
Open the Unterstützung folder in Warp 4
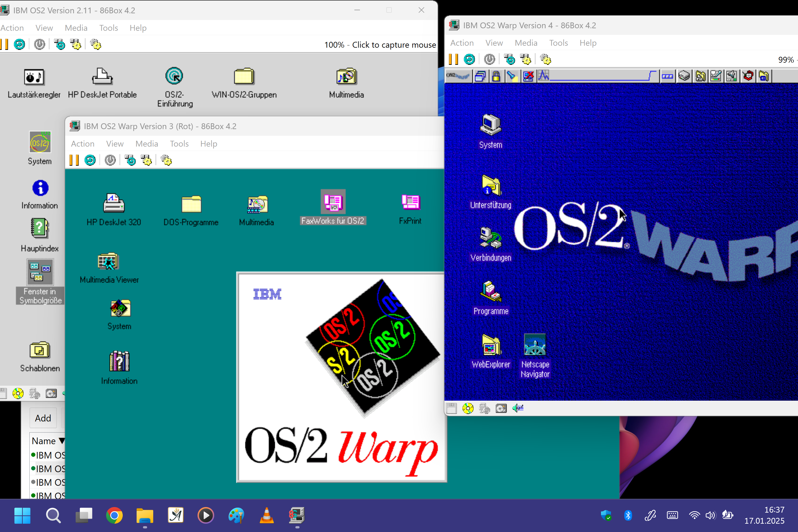tap(491, 192)
